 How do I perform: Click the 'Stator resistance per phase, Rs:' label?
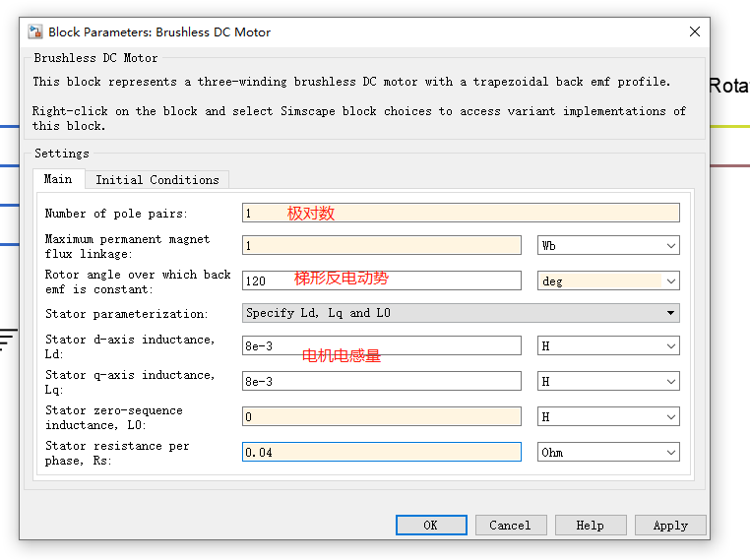(117, 453)
